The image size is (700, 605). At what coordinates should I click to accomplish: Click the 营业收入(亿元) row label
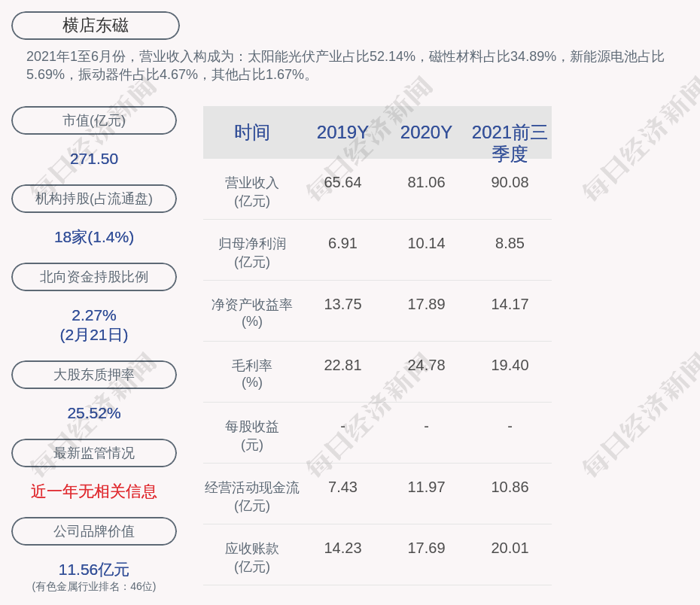[252, 192]
